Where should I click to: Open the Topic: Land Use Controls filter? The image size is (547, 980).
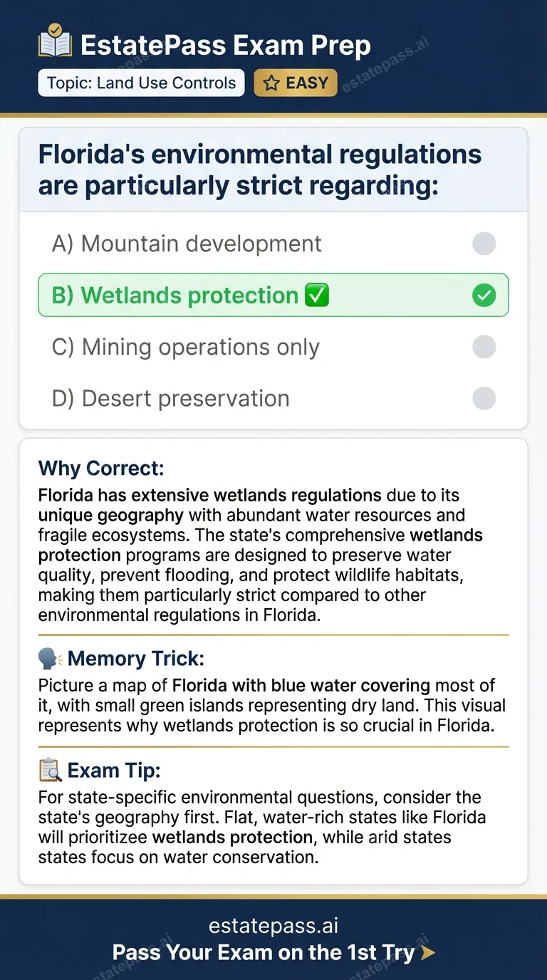point(140,83)
